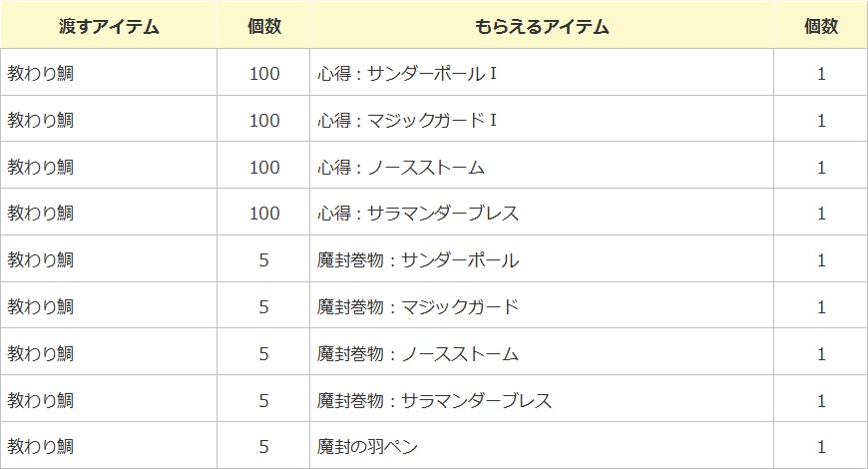
Task: Select the 心得：マジックガードⅠ cell
Action: (407, 121)
